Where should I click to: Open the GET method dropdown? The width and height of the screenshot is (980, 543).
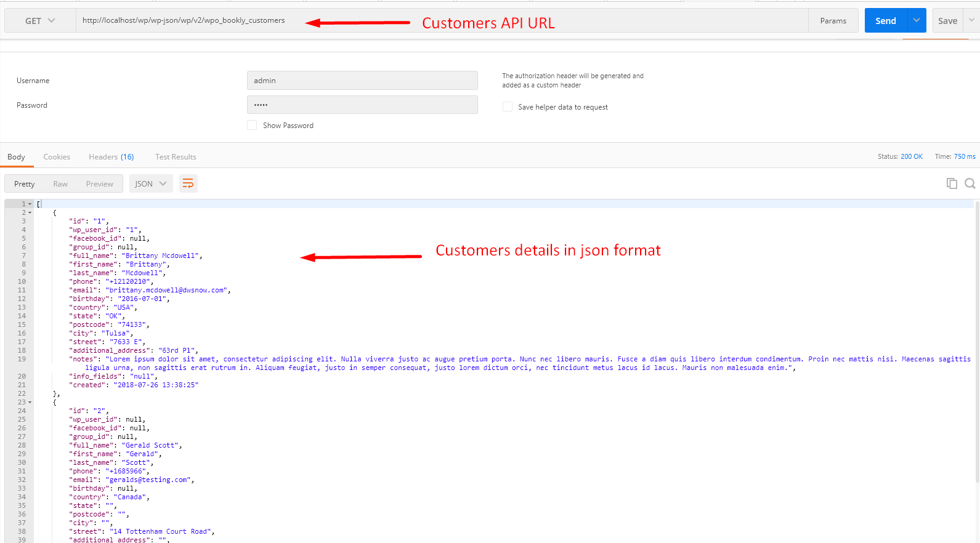40,21
